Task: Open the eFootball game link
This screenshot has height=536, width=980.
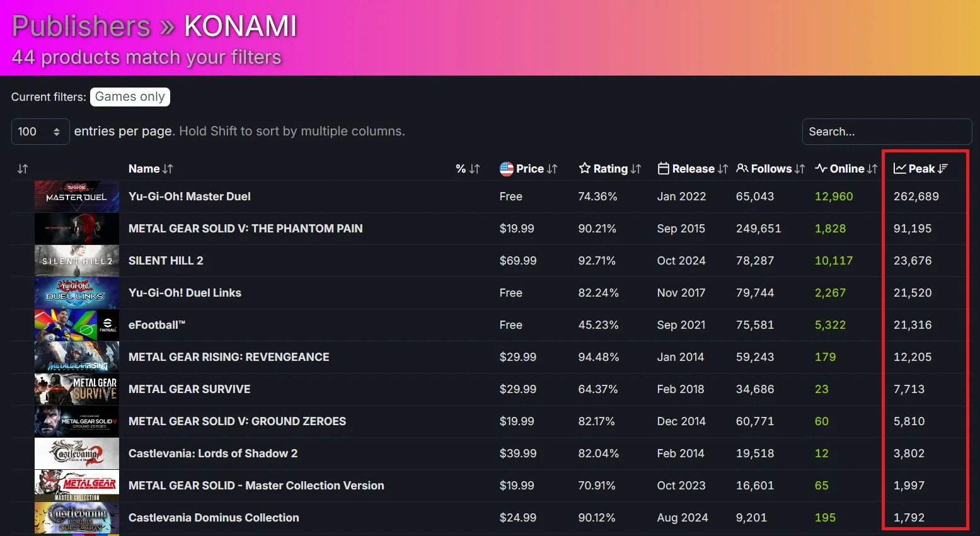Action: [x=157, y=325]
